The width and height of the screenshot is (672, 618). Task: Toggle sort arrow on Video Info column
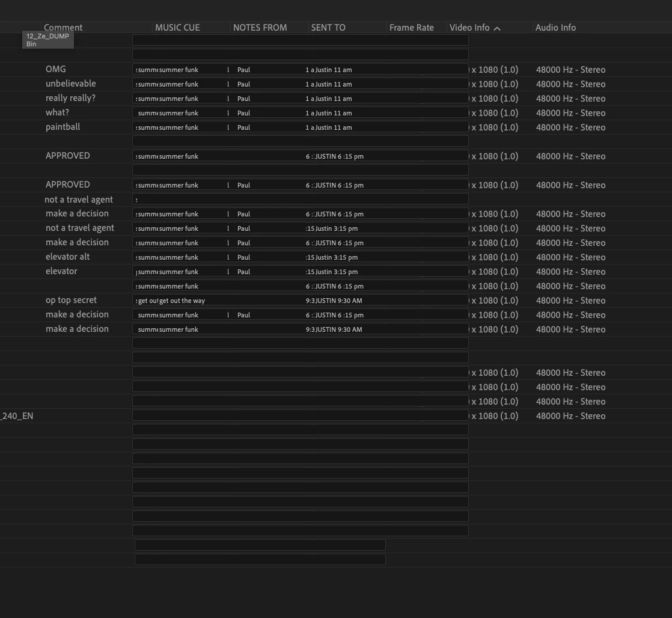[x=497, y=28]
